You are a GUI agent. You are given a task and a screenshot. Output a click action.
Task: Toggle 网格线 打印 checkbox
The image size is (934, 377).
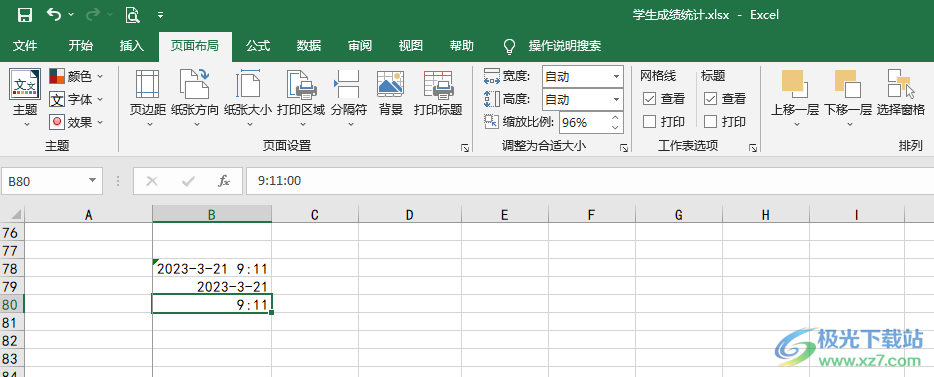pyautogui.click(x=649, y=122)
